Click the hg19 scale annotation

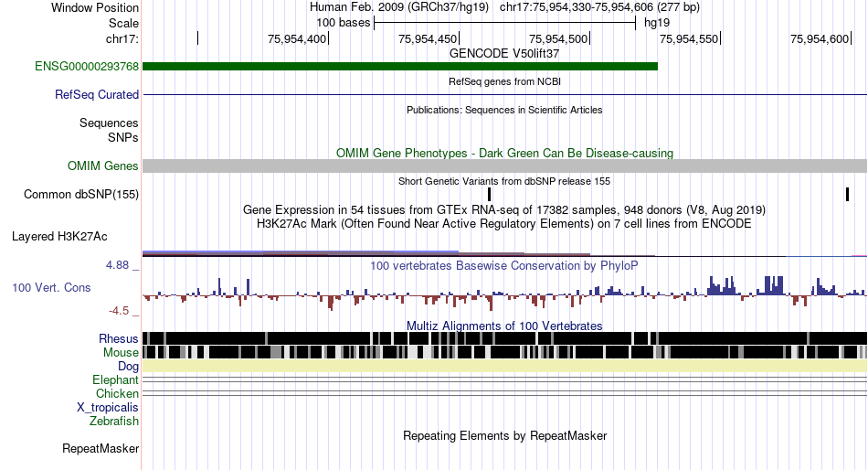[x=657, y=23]
